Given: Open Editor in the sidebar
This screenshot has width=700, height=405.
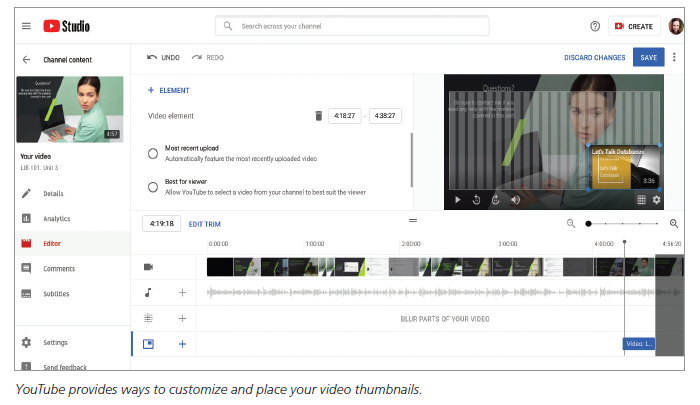Looking at the screenshot, I should [52, 243].
